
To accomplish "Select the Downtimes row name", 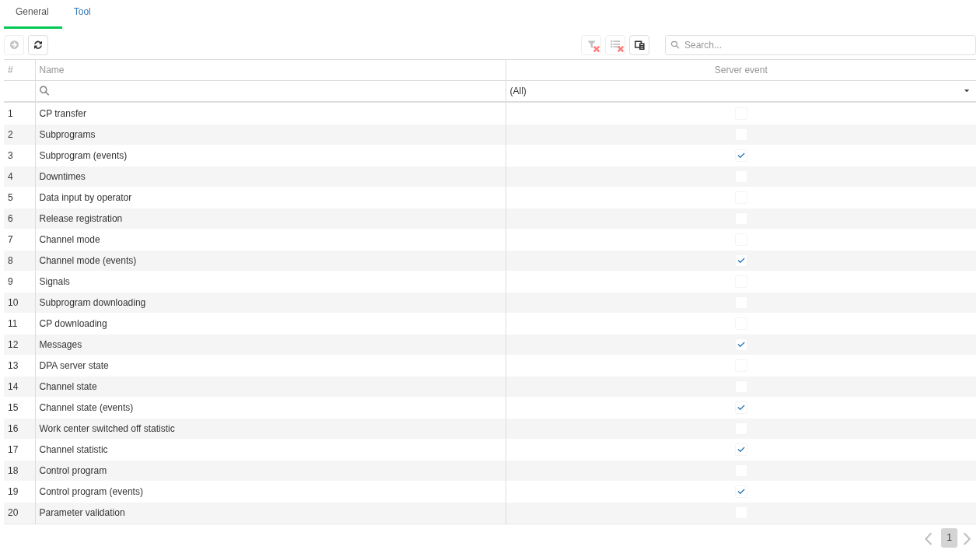I will [x=62, y=177].
